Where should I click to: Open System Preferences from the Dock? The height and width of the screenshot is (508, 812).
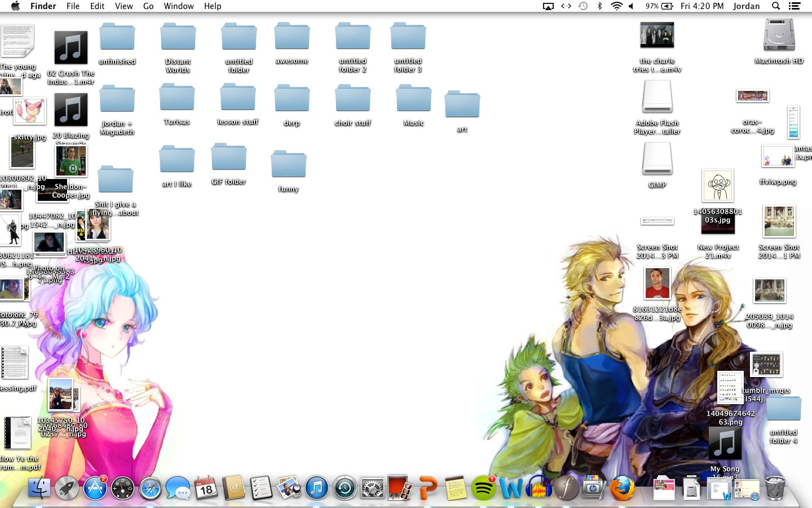372,488
